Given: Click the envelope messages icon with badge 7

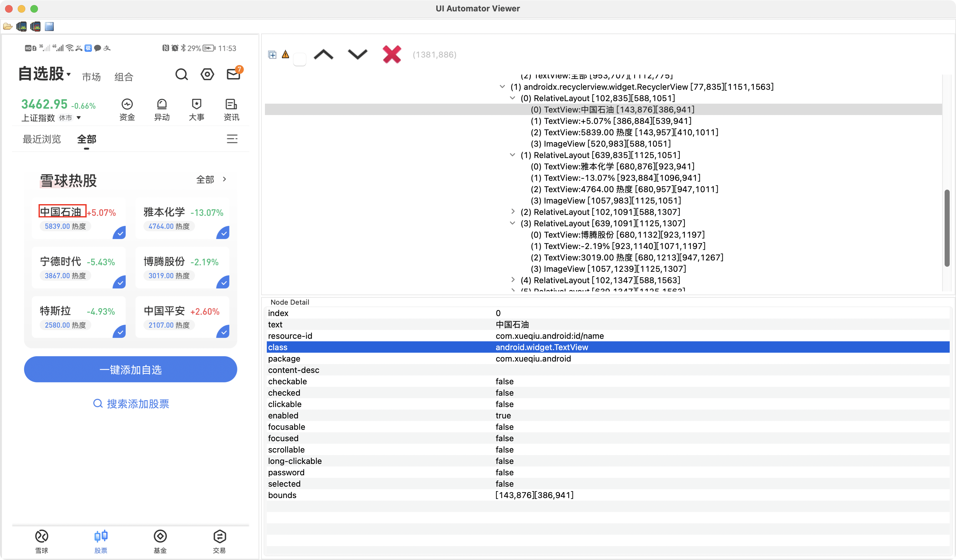Looking at the screenshot, I should coord(233,74).
